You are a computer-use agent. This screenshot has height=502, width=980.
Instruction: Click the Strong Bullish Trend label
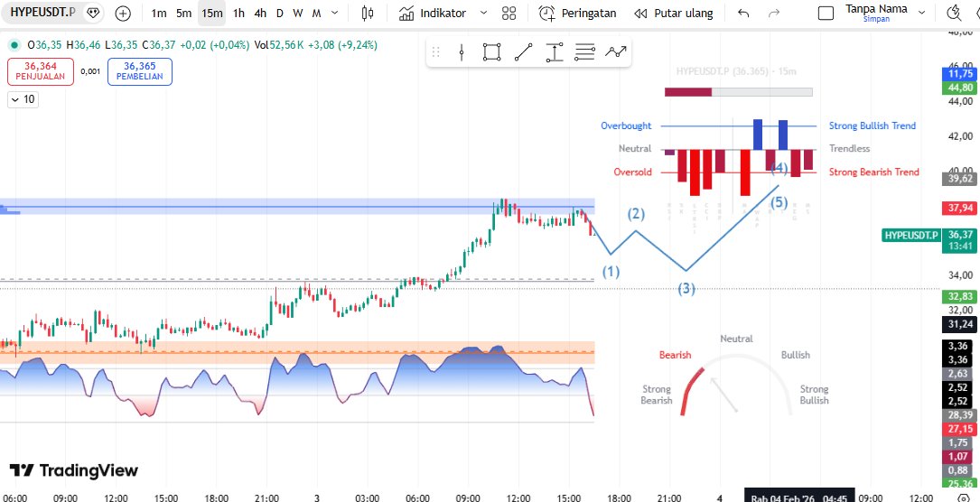(x=873, y=125)
